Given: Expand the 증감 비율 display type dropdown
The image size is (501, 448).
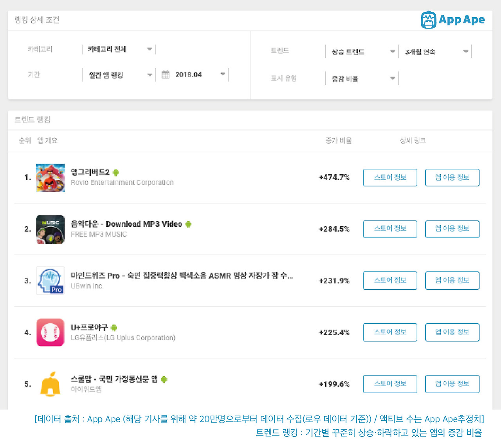Looking at the screenshot, I should point(362,79).
